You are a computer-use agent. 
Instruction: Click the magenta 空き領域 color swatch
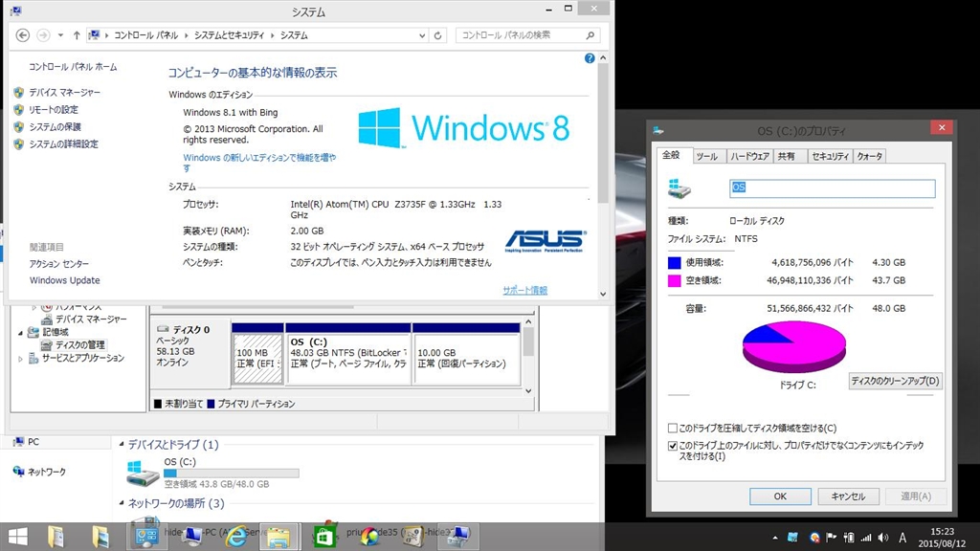point(675,281)
